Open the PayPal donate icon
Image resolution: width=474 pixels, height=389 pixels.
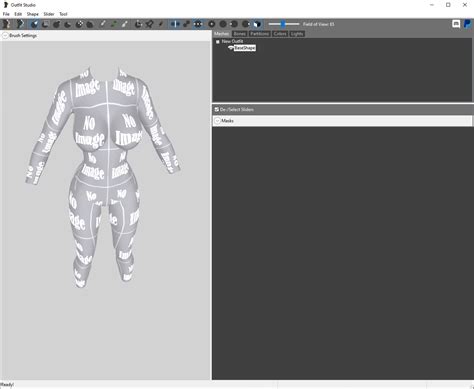[x=467, y=24]
